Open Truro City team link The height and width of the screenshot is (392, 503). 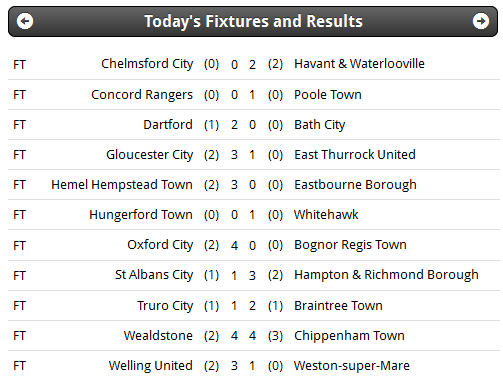pyautogui.click(x=165, y=306)
